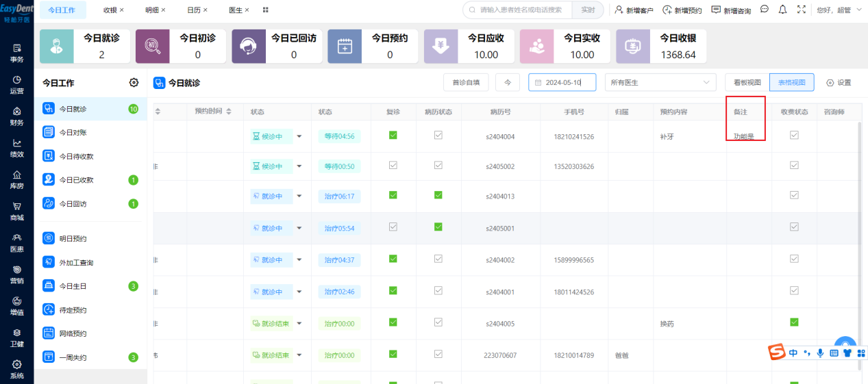Open the 卫健 module in left navigation
868x384 pixels.
click(16, 337)
